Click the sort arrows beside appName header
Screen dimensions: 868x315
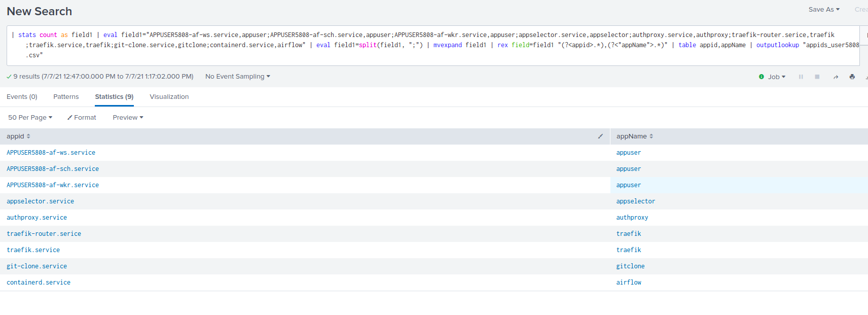tap(651, 136)
